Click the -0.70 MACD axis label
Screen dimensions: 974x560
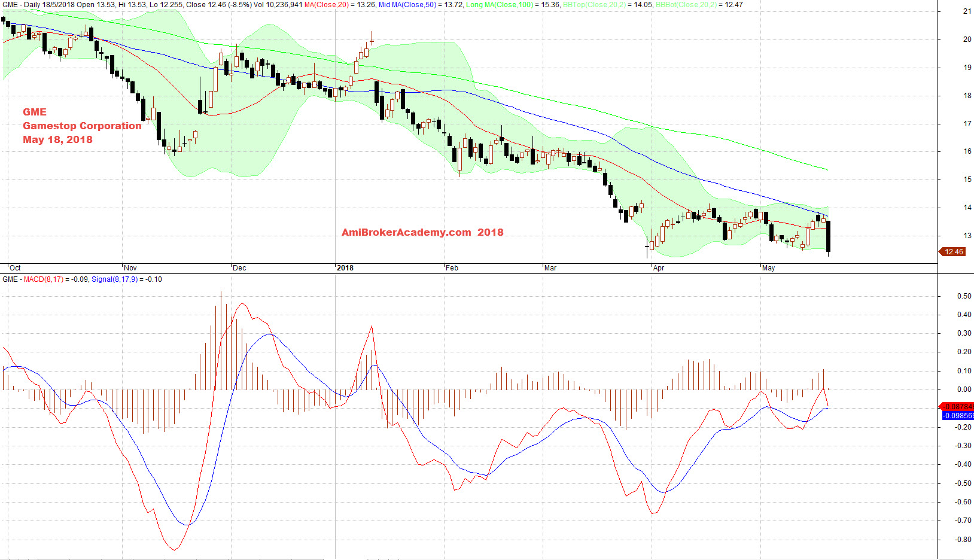point(963,521)
